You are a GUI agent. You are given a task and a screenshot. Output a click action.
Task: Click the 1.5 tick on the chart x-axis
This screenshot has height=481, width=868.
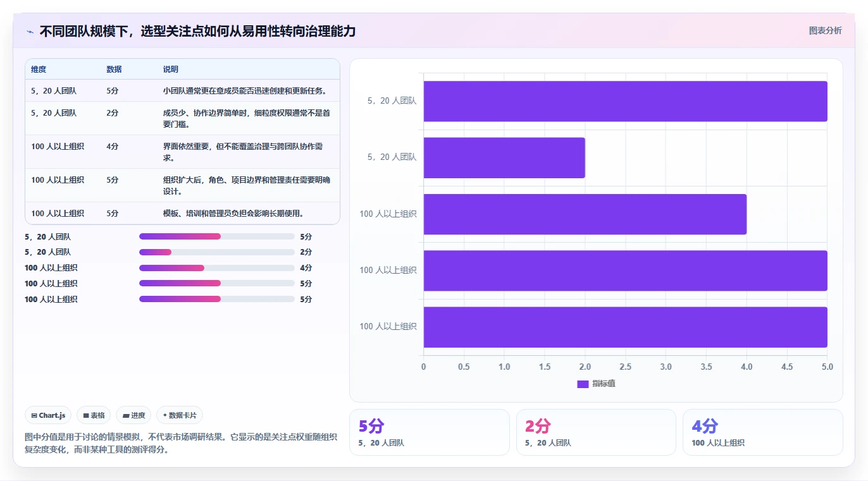(545, 367)
